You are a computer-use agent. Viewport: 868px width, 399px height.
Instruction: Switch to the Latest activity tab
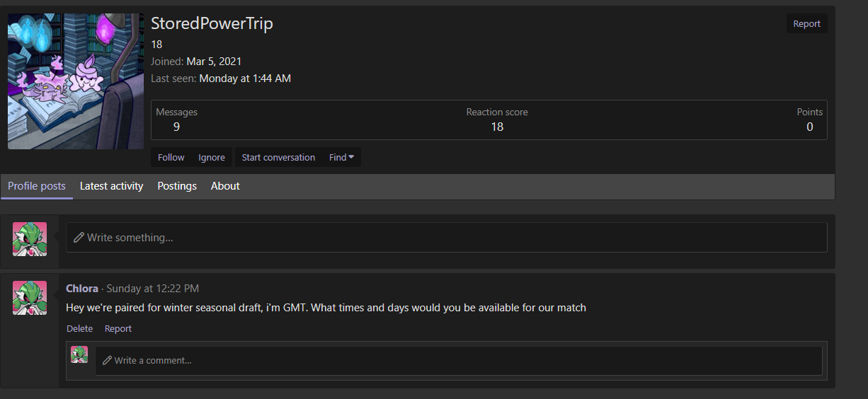coord(111,186)
